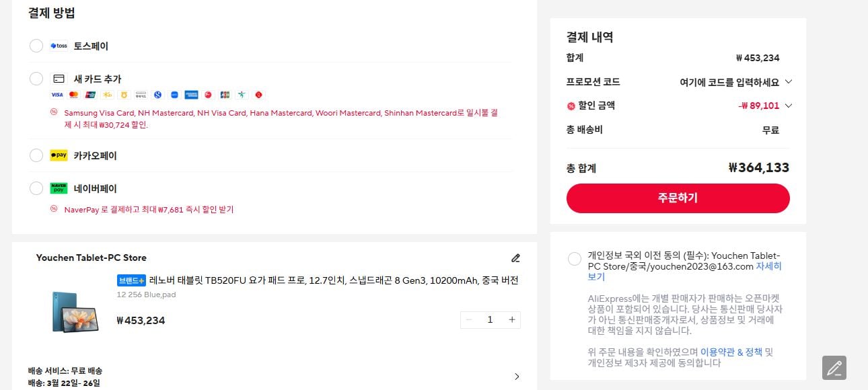Image resolution: width=868 pixels, height=390 pixels.
Task: Agree to overseas personal info transfer
Action: pos(575,259)
